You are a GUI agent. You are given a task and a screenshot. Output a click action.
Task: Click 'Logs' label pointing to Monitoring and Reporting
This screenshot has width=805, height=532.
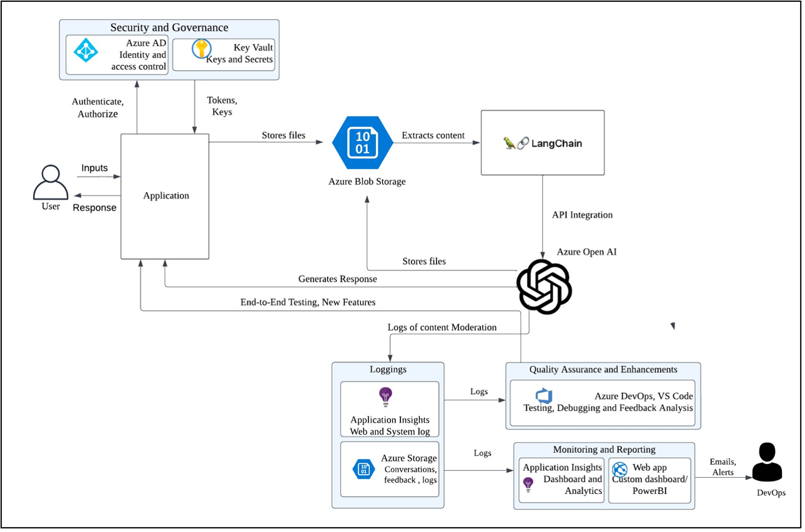tap(482, 453)
